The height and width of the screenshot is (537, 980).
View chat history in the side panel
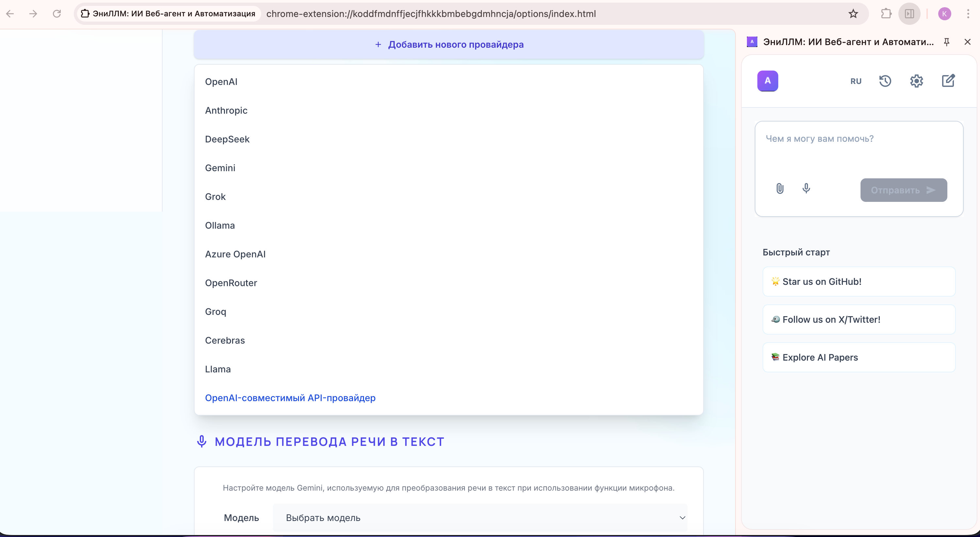(885, 81)
